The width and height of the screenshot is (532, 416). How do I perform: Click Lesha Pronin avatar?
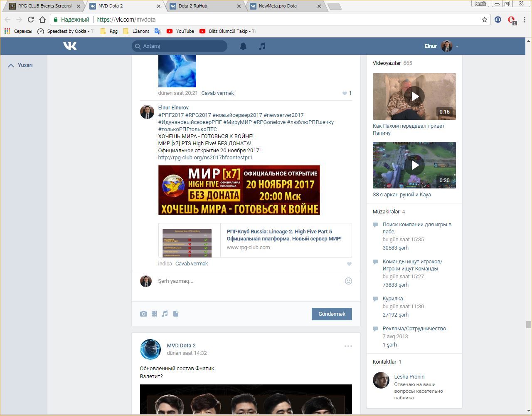coord(381,380)
